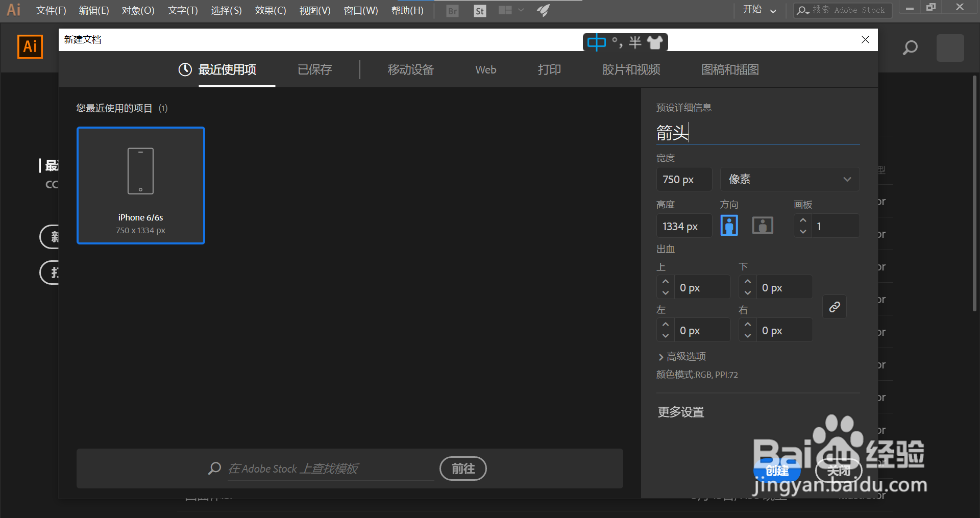Increase right bleed (右) value
The height and width of the screenshot is (518, 980).
(x=748, y=325)
